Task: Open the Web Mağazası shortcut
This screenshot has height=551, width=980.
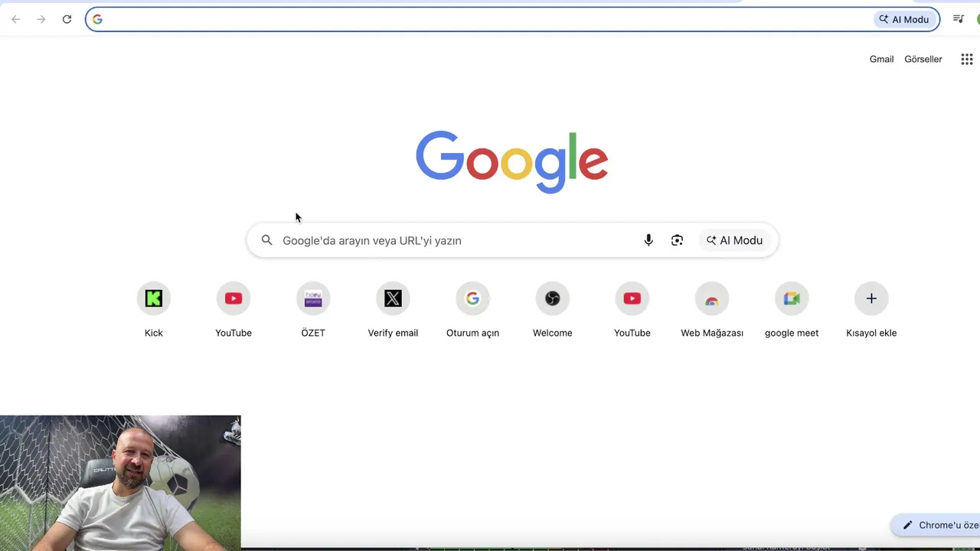Action: point(712,309)
